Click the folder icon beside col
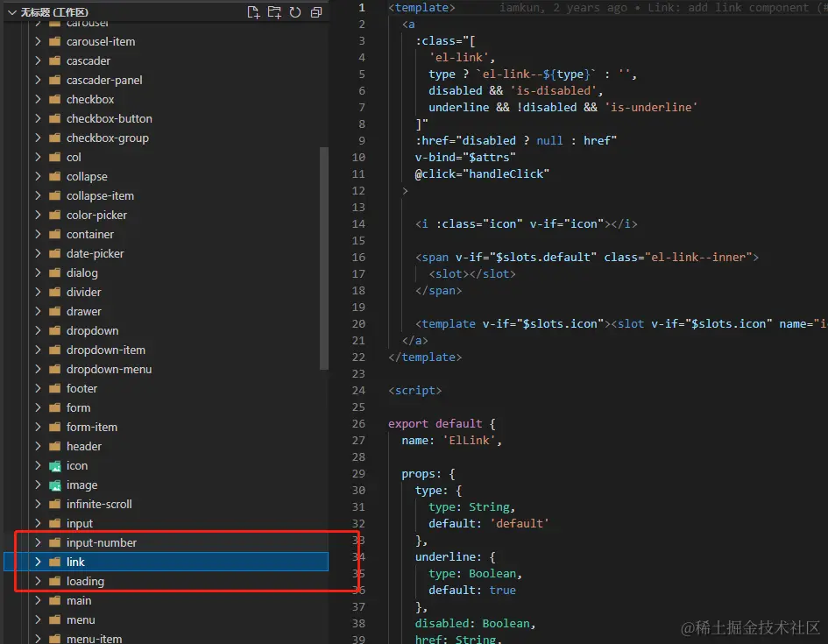 pos(55,158)
